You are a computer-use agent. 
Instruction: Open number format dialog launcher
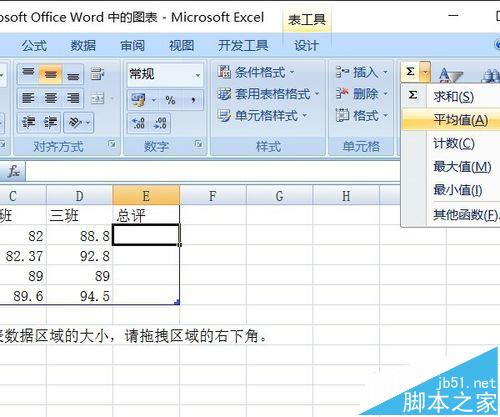(x=199, y=144)
